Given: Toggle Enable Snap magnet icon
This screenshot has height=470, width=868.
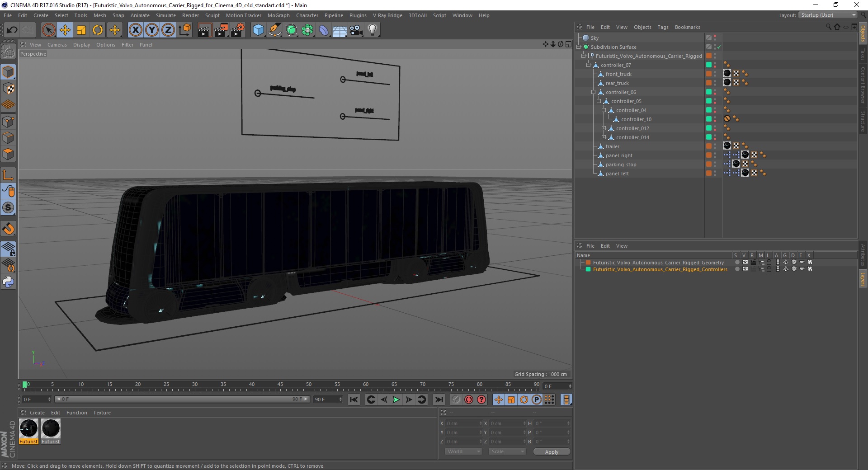Looking at the screenshot, I should pos(8,229).
